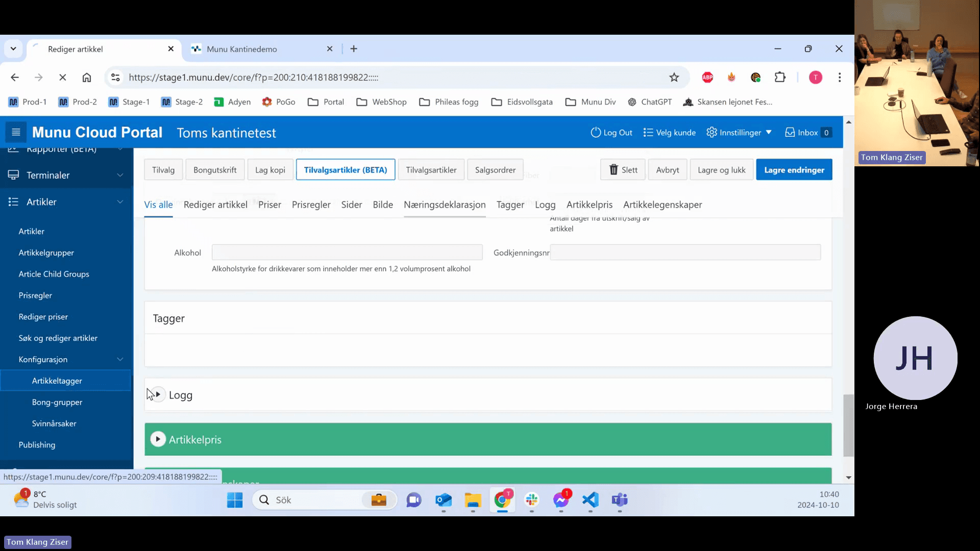Open File Explorer from taskbar

pos(473,500)
